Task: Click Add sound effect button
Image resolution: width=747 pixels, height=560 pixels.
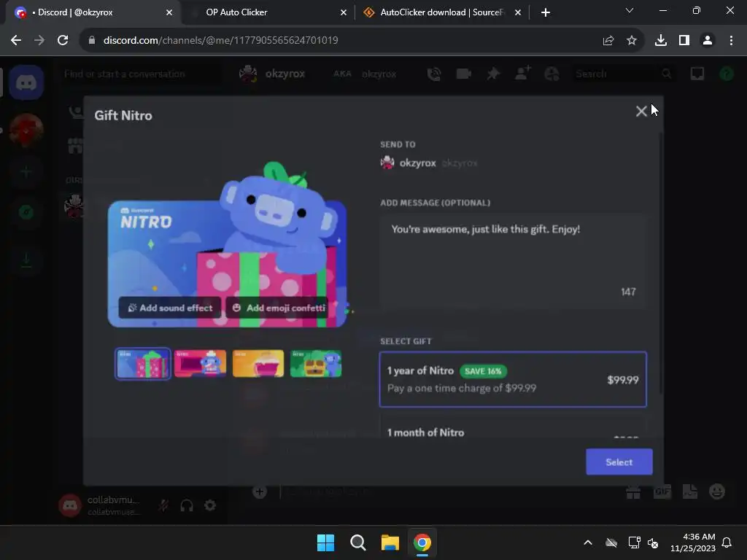Action: tap(170, 308)
